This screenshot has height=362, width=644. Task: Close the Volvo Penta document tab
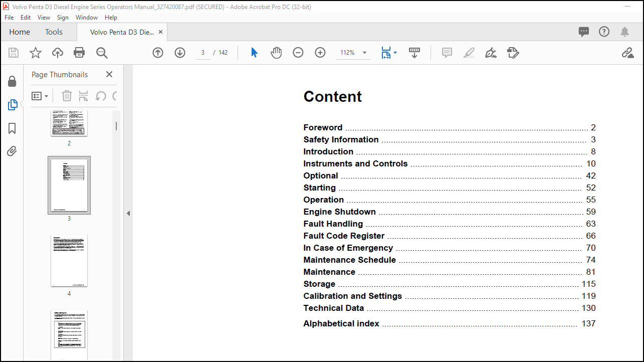click(160, 32)
